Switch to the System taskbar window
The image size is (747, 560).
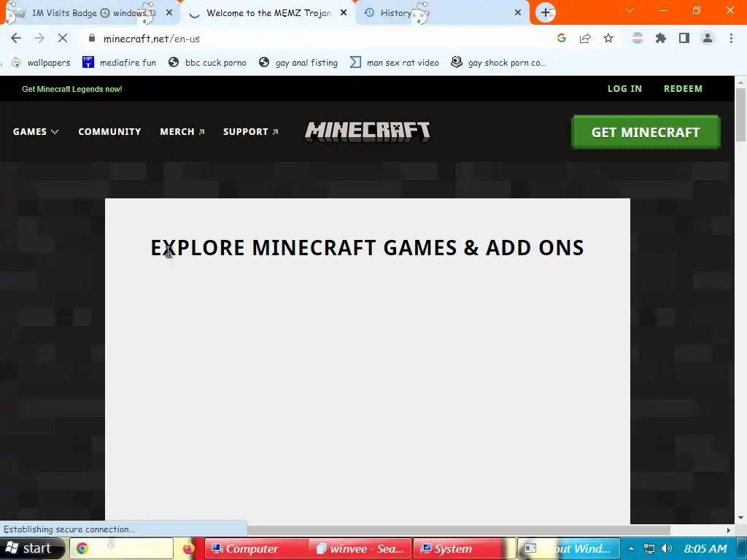click(465, 548)
